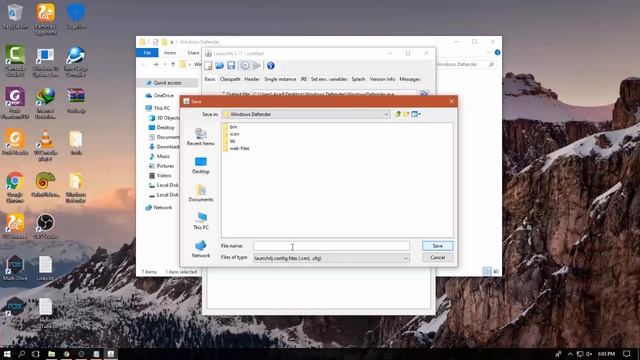Image resolution: width=640 pixels, height=360 pixels.
Task: Select Network in Save dialog sidebar
Action: [200, 249]
